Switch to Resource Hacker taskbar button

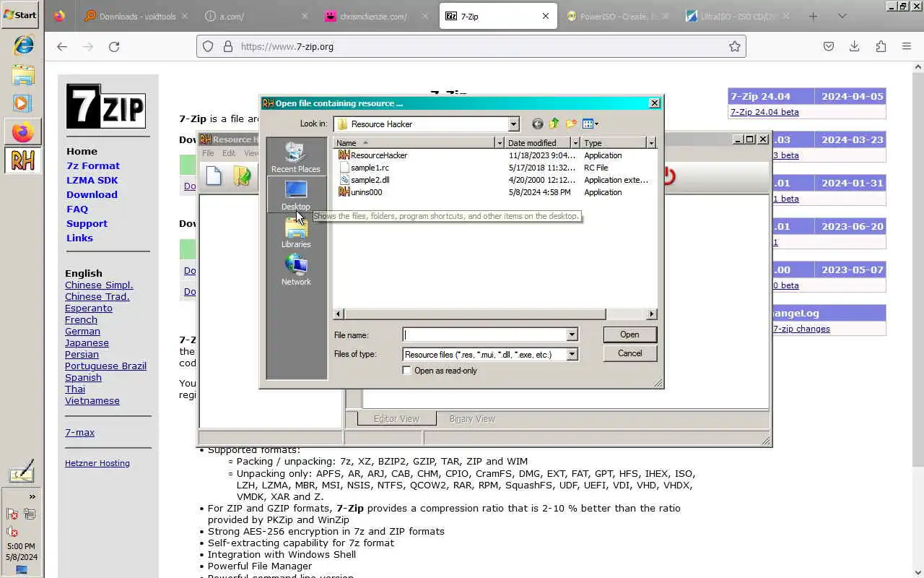pyautogui.click(x=22, y=160)
